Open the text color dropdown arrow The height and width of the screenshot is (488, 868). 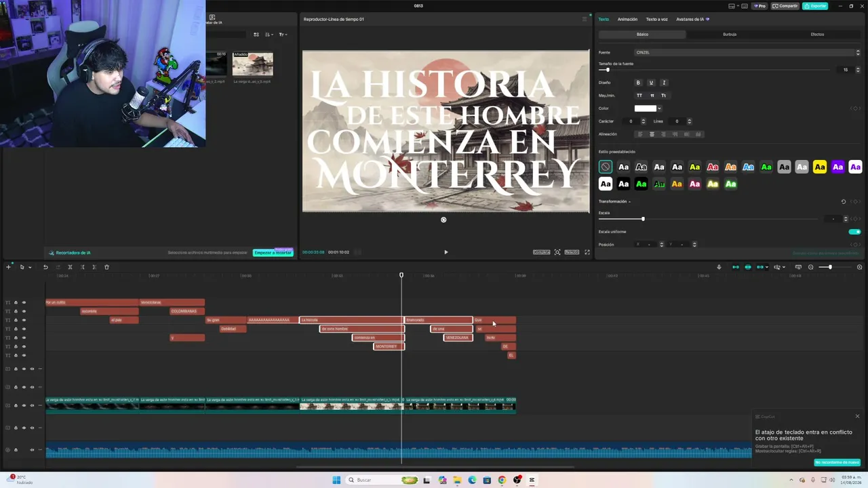(x=659, y=108)
